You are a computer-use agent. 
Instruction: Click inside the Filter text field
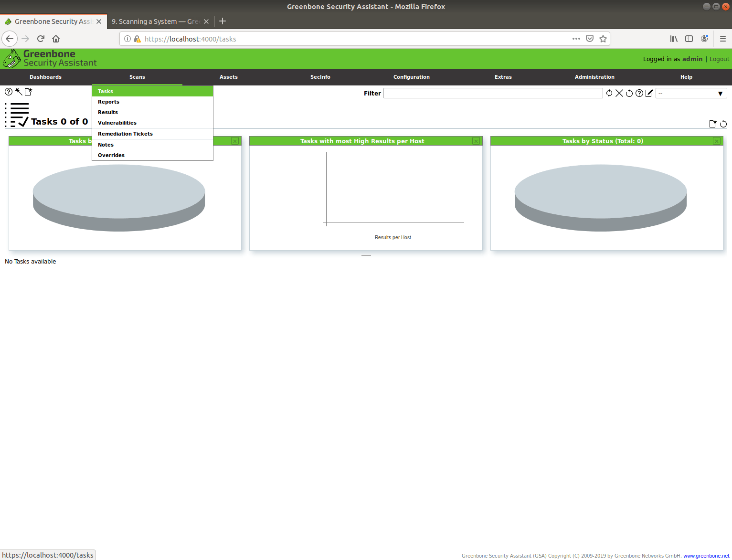coord(493,93)
